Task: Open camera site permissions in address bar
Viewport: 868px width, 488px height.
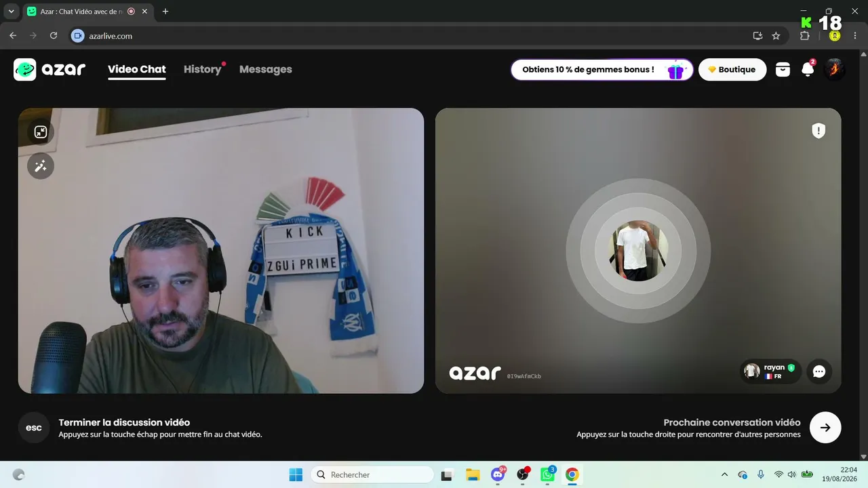Action: pos(78,36)
